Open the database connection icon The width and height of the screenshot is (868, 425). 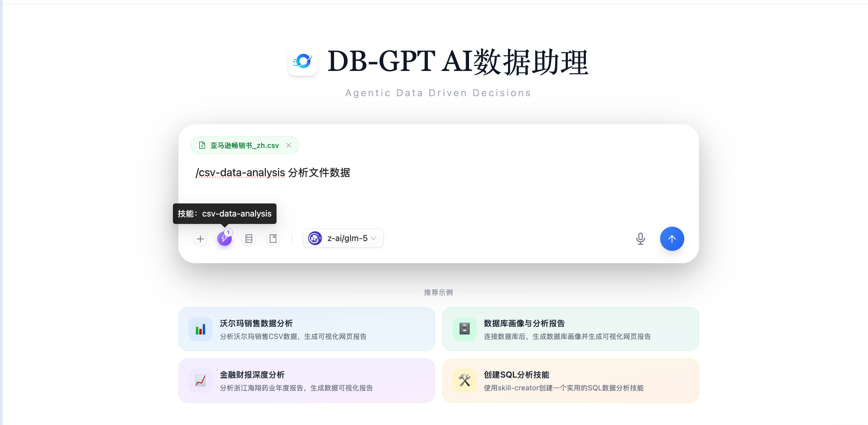[249, 238]
